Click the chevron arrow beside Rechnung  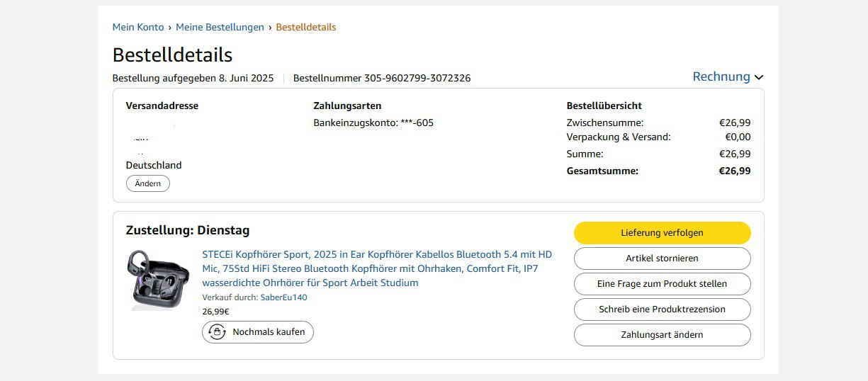[x=759, y=77]
